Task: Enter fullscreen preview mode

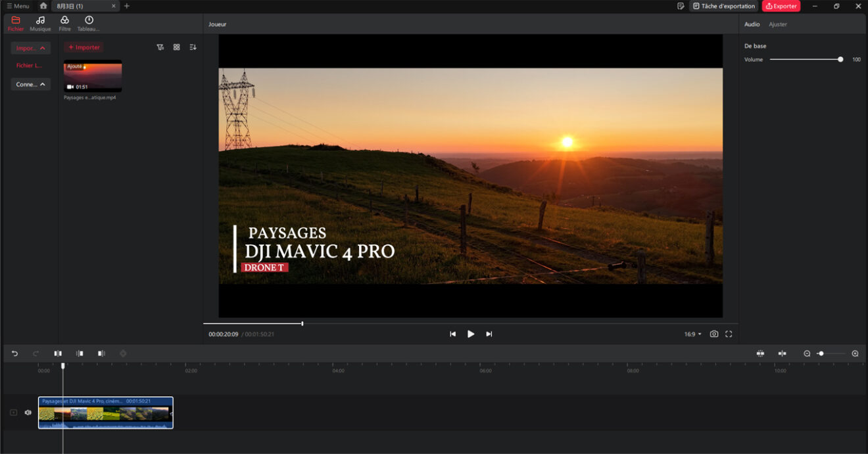Action: click(x=729, y=334)
